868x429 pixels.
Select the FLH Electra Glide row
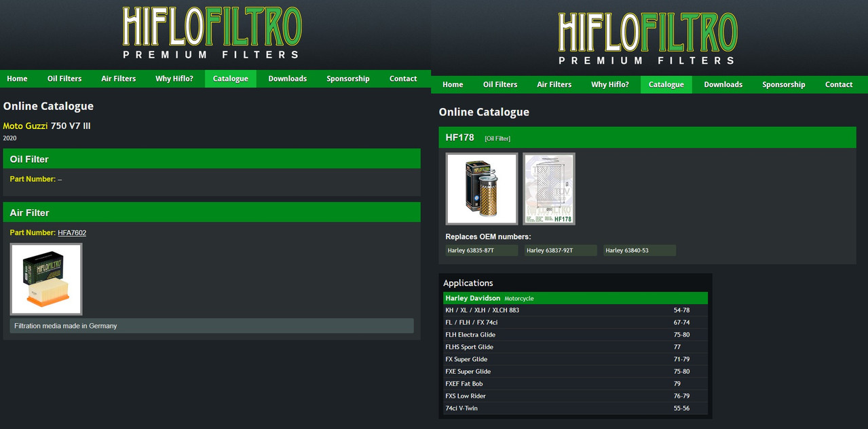pyautogui.click(x=575, y=335)
